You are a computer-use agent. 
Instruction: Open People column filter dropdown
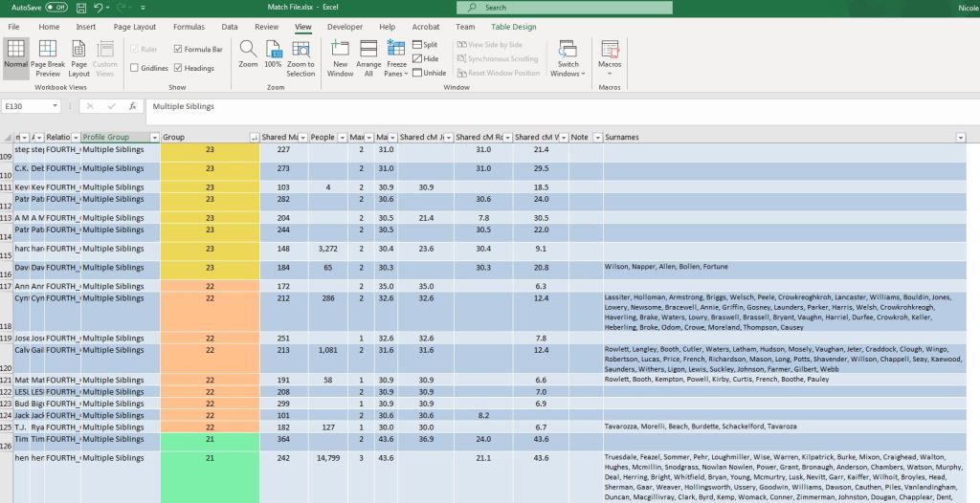[342, 138]
